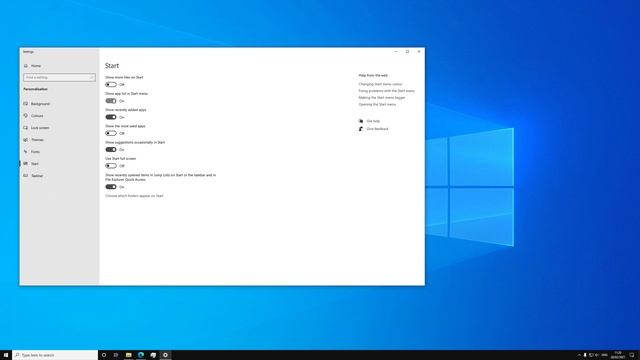Toggle Show more tiles on Start
The width and height of the screenshot is (640, 360).
[x=111, y=84]
